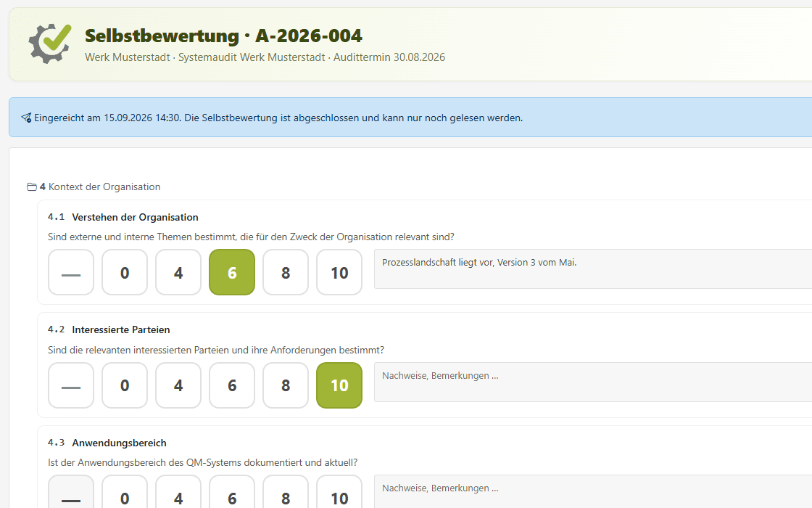Screen dimensions: 812x508
Task: Click the Eingereicht am 15.09.2026 notice text
Action: (x=278, y=118)
